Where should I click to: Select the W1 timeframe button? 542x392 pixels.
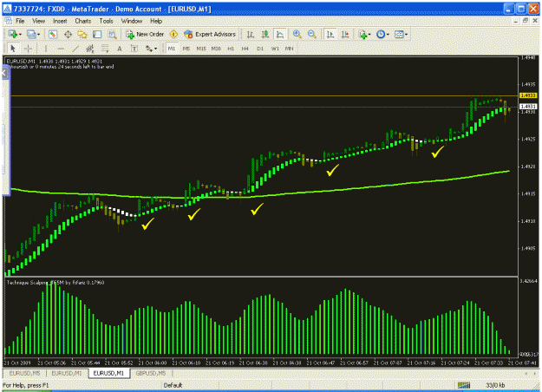275,49
